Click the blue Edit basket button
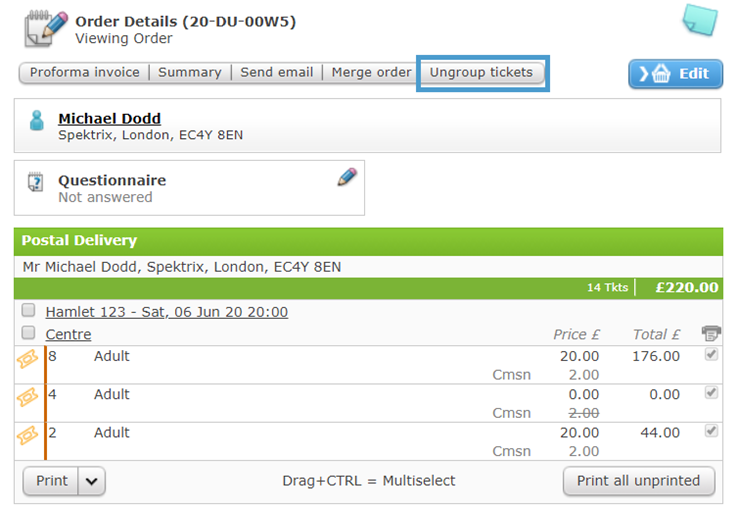Viewport: 739px width, 510px height. (x=675, y=74)
